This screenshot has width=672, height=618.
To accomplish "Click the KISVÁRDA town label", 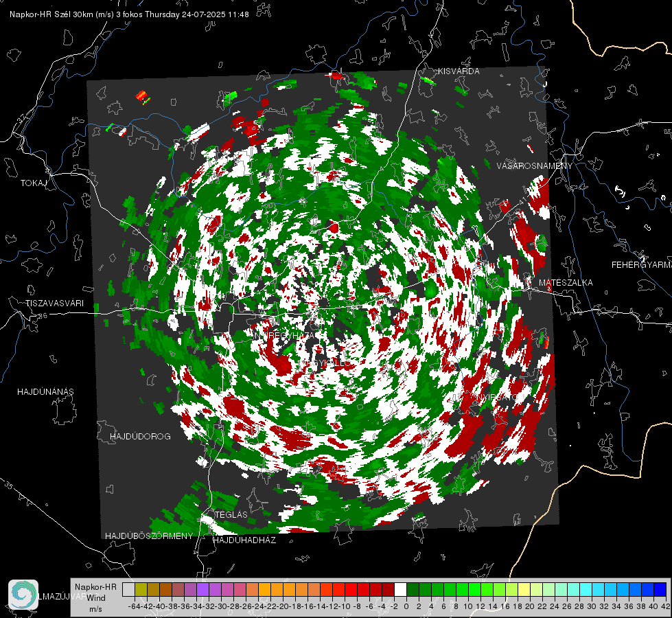I will (459, 71).
